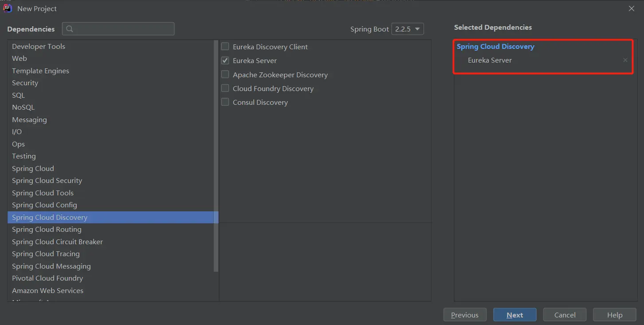Open the Spring Boot version dropdown
Viewport: 644px width, 325px height.
click(x=408, y=29)
